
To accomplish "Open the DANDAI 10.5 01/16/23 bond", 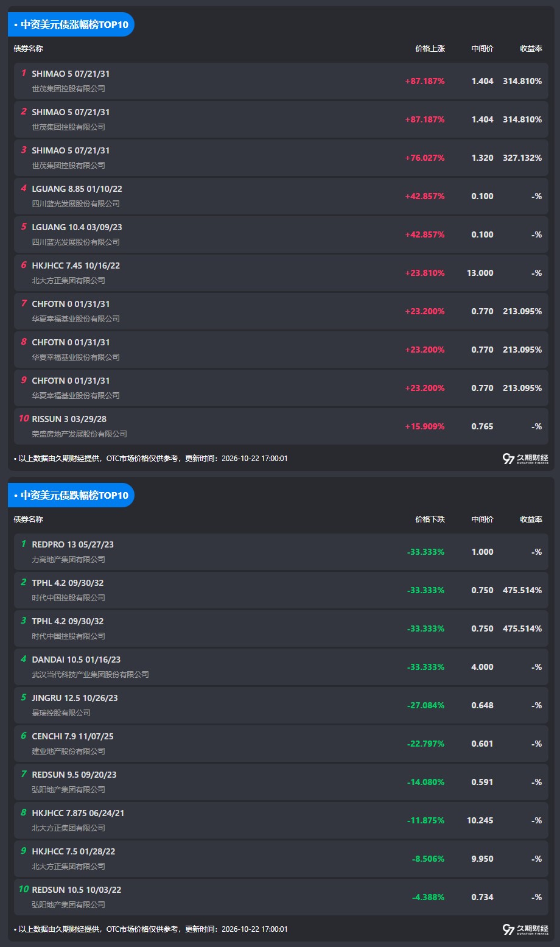I will 281,667.
